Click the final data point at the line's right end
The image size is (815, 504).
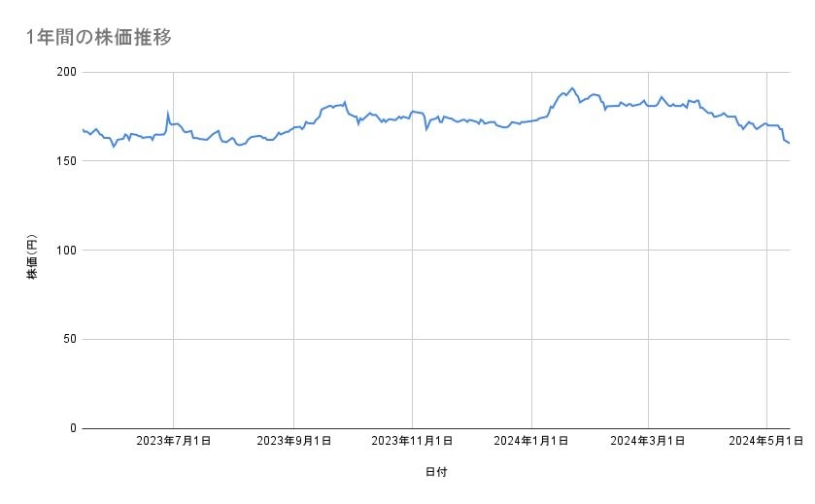click(789, 144)
